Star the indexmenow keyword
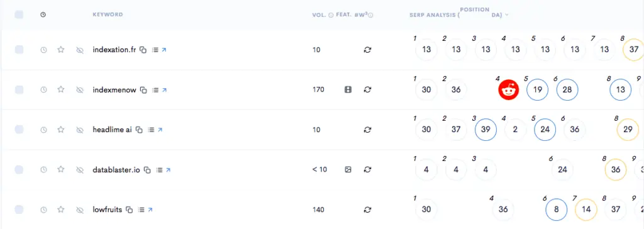Screen dimensions: 644x229 [61, 89]
